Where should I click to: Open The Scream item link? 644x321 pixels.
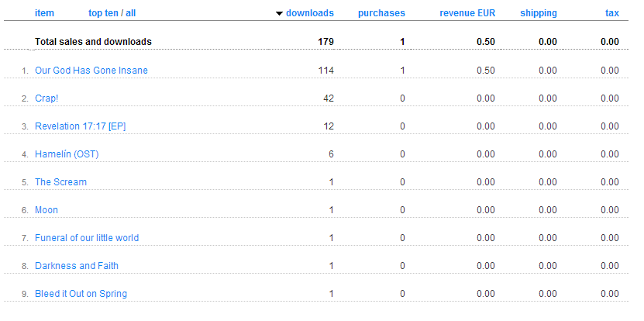pos(60,182)
